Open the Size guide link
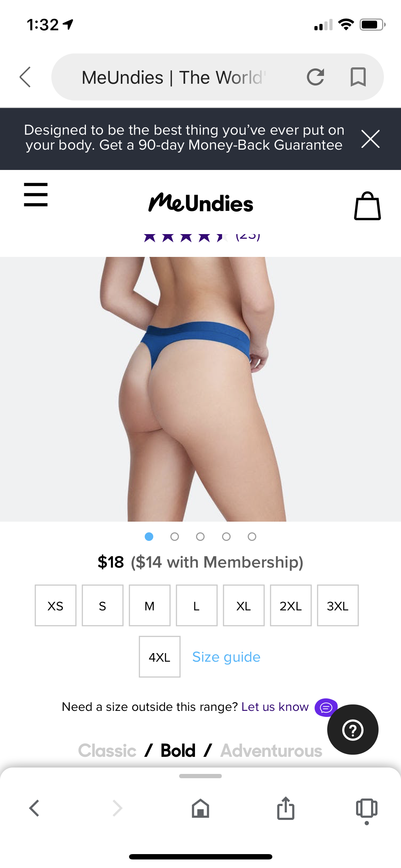 pos(226,657)
